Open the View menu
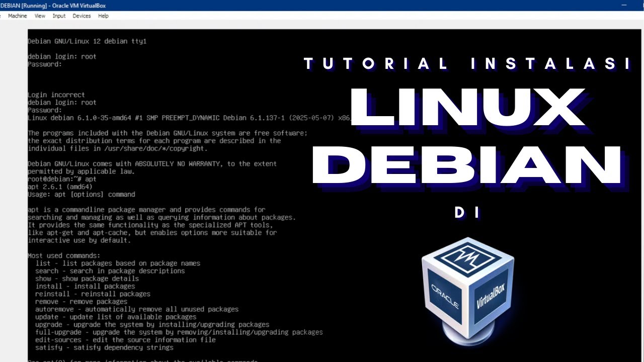 pos(40,16)
